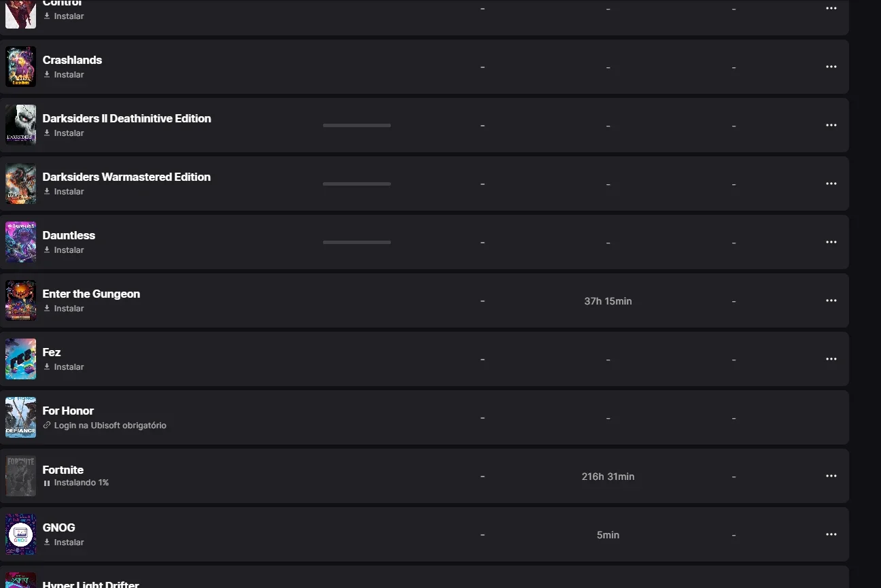881x588 pixels.
Task: Click Instalar under Enter the Gungeon
Action: coord(63,309)
